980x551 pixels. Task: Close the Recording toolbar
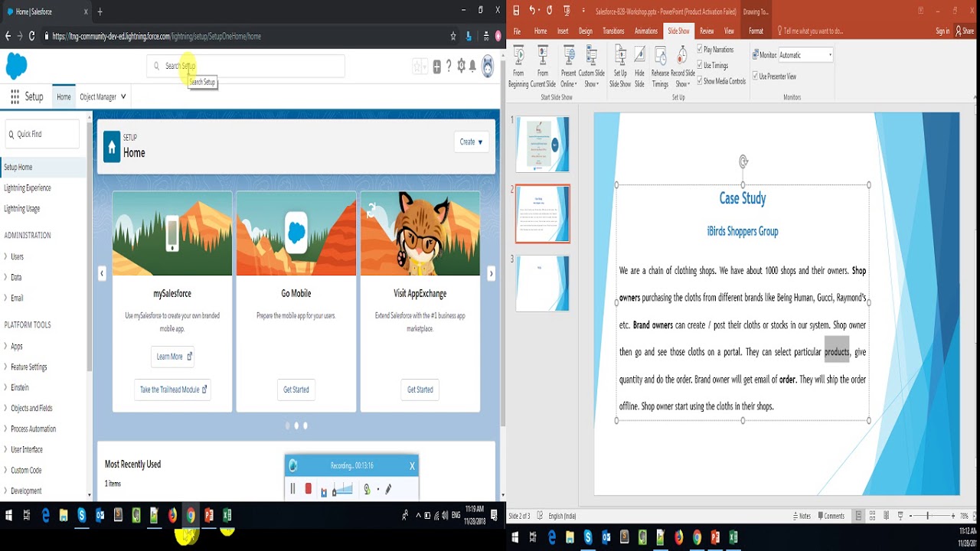[412, 465]
